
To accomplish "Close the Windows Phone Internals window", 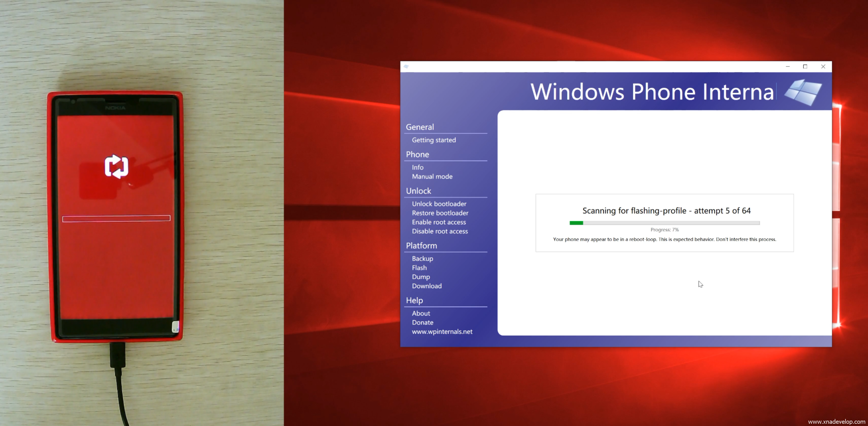I will pos(823,67).
